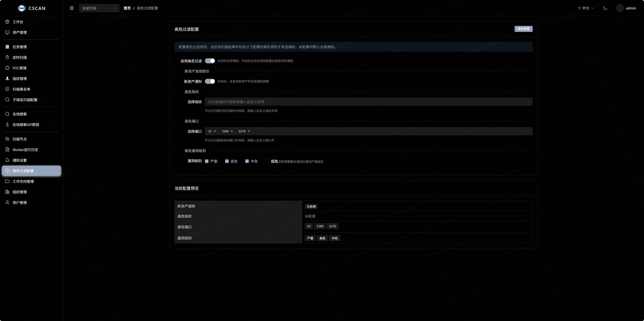The image size is (644, 321).
Task: Click the admin user avatar
Action: click(x=620, y=8)
